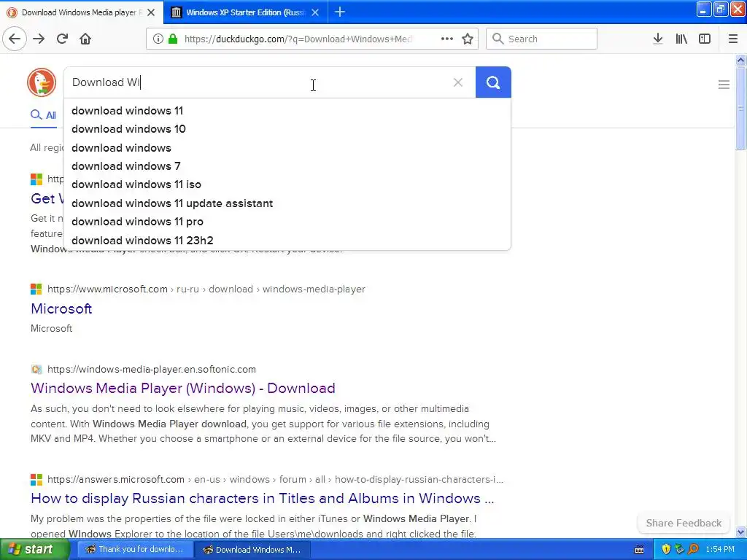747x560 pixels.
Task: Open microsoft.com ru-ru windows-media-player URL
Action: coord(206,289)
